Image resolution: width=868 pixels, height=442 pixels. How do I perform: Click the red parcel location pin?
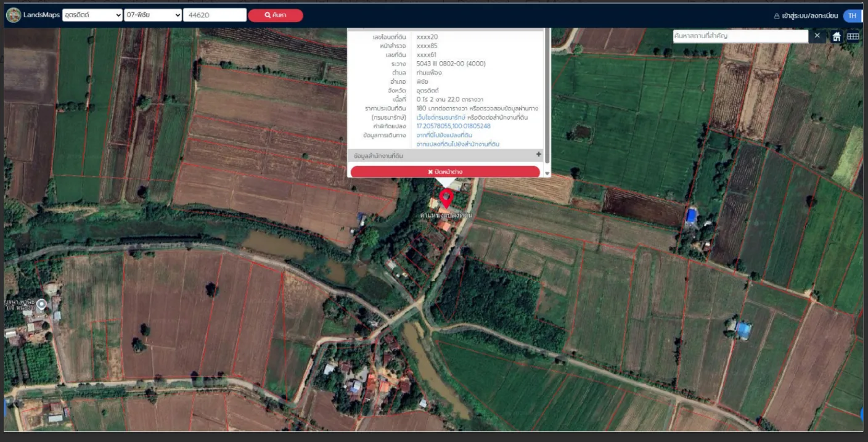coord(446,198)
